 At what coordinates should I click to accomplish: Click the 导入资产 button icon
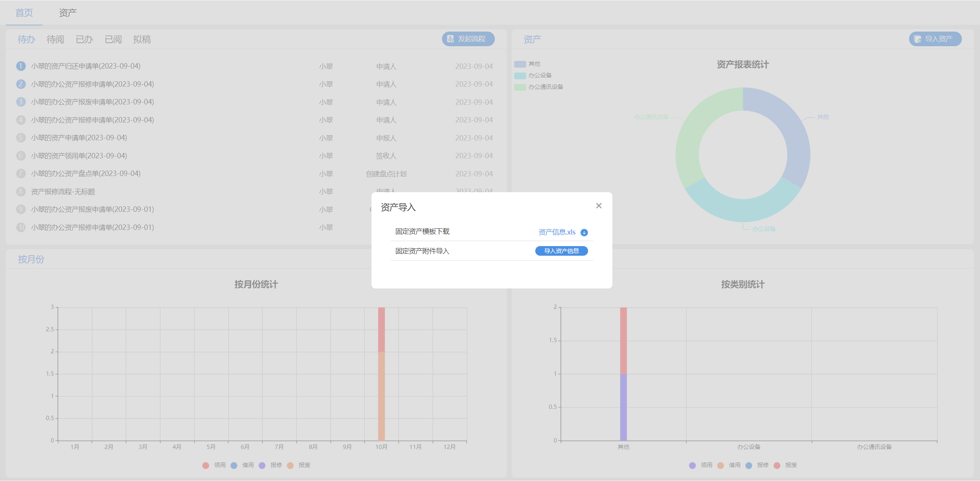tap(918, 39)
